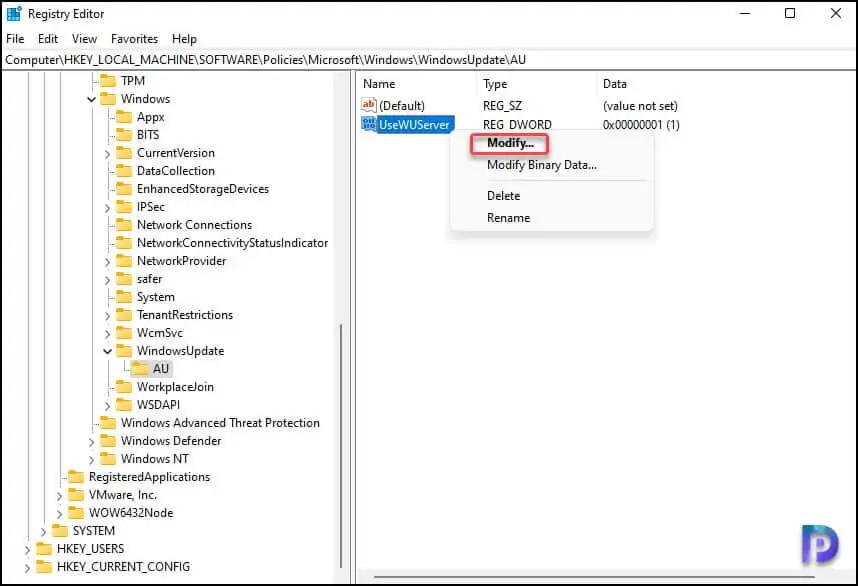
Task: Open the File menu
Action: click(x=15, y=39)
